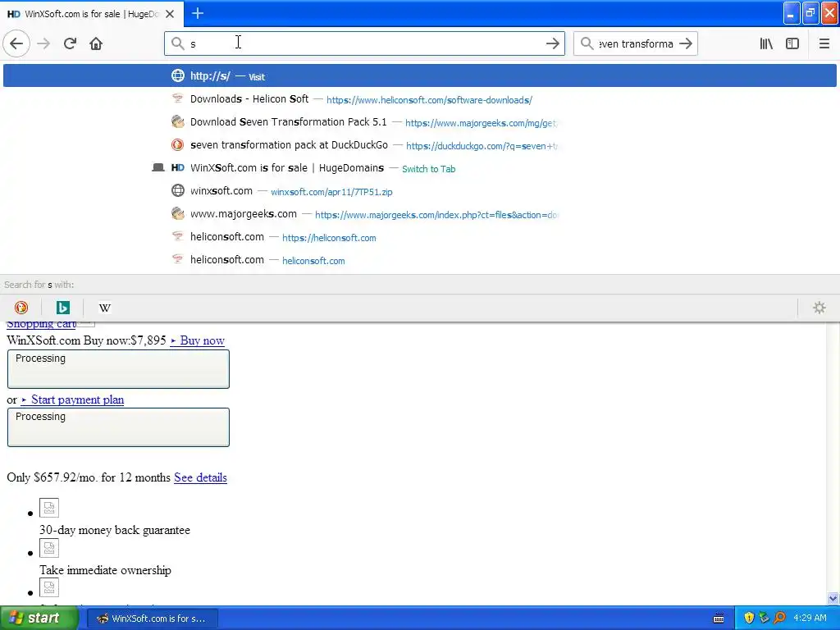Click the URL bar go arrow
The height and width of the screenshot is (630, 840).
coord(552,43)
